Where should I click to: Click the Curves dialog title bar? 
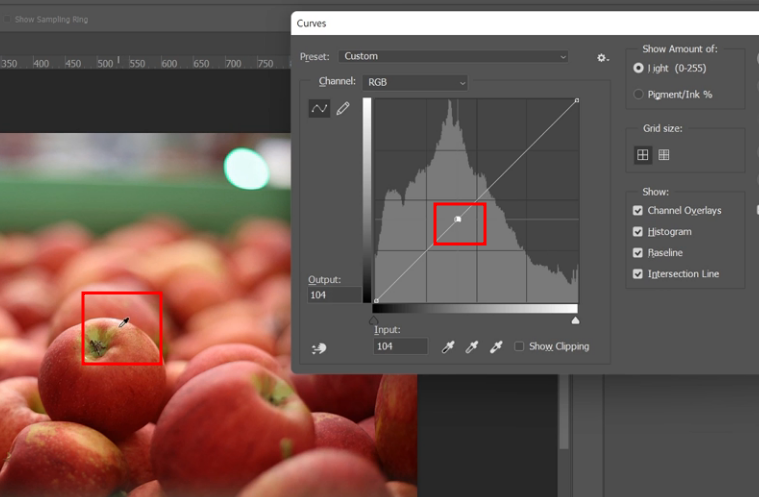coord(525,23)
